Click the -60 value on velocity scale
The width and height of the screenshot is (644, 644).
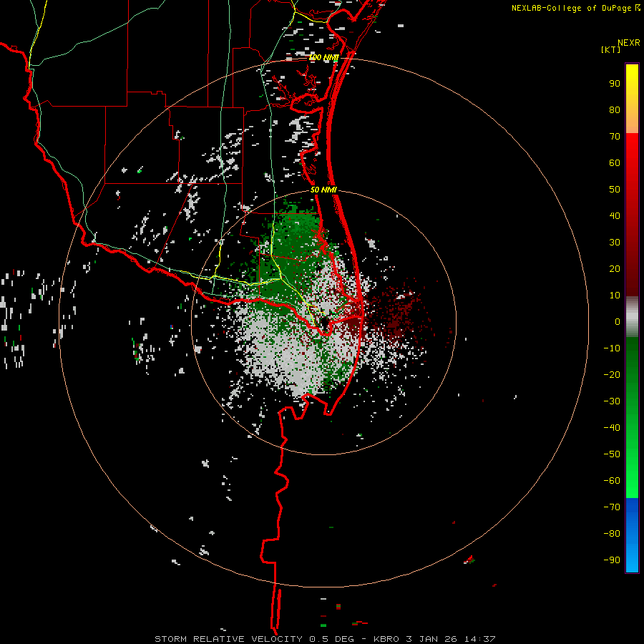coord(612,481)
